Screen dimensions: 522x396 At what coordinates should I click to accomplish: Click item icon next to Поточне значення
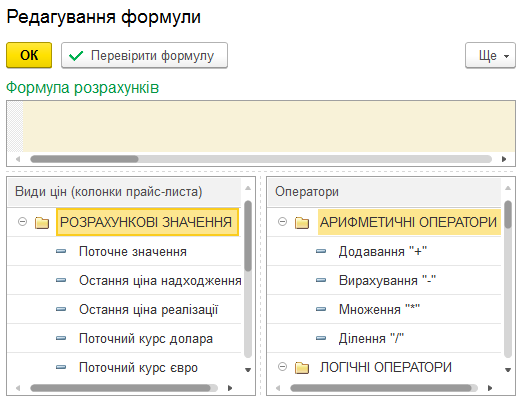(x=61, y=251)
